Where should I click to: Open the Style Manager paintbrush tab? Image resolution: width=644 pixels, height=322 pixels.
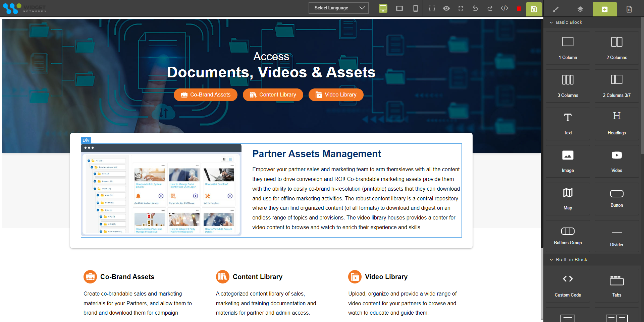coord(556,9)
